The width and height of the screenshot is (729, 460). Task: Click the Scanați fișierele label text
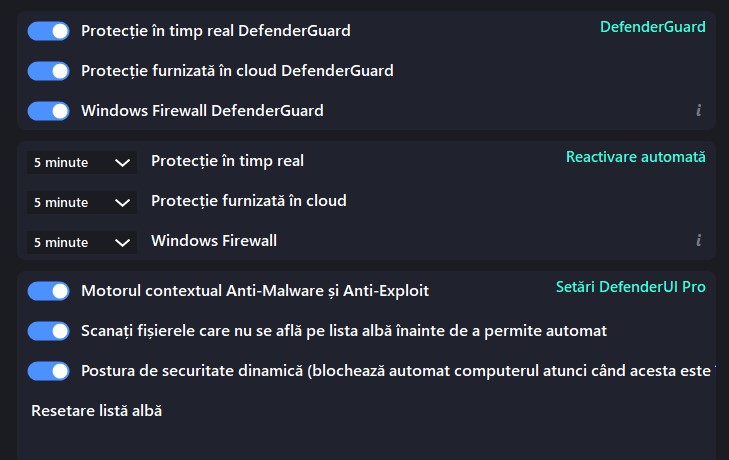pyautogui.click(x=343, y=331)
